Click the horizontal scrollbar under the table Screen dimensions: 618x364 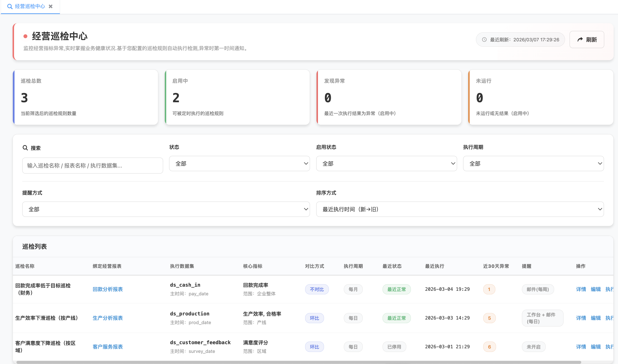tap(298, 362)
